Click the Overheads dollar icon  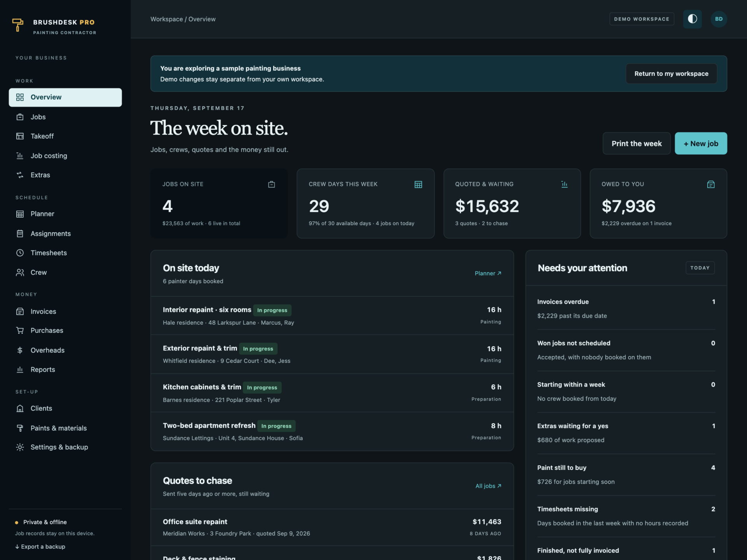(20, 350)
